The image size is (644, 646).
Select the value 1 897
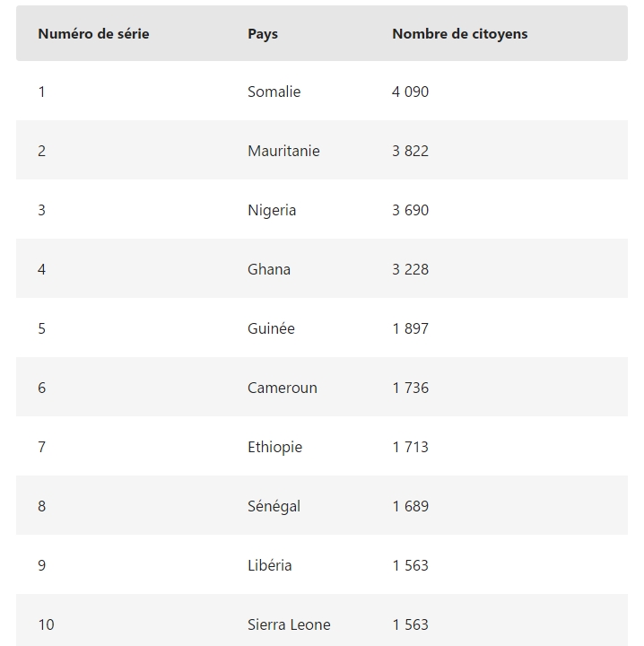[410, 328]
